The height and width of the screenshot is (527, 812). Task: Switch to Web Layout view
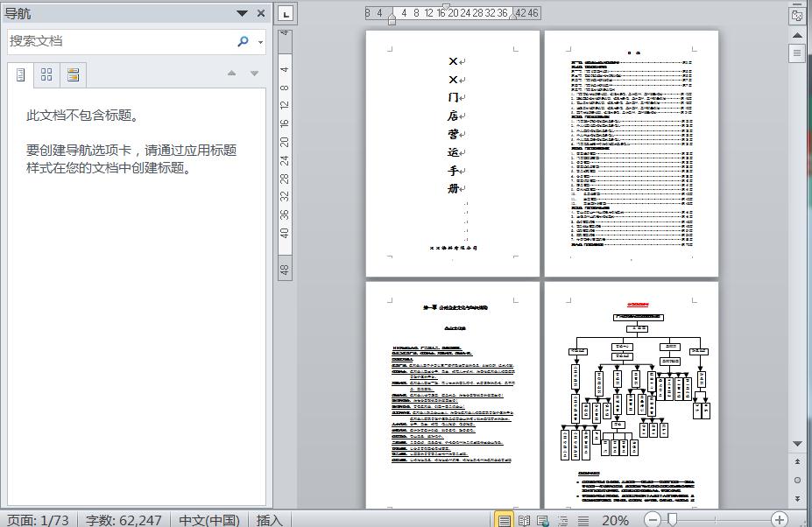click(x=543, y=520)
